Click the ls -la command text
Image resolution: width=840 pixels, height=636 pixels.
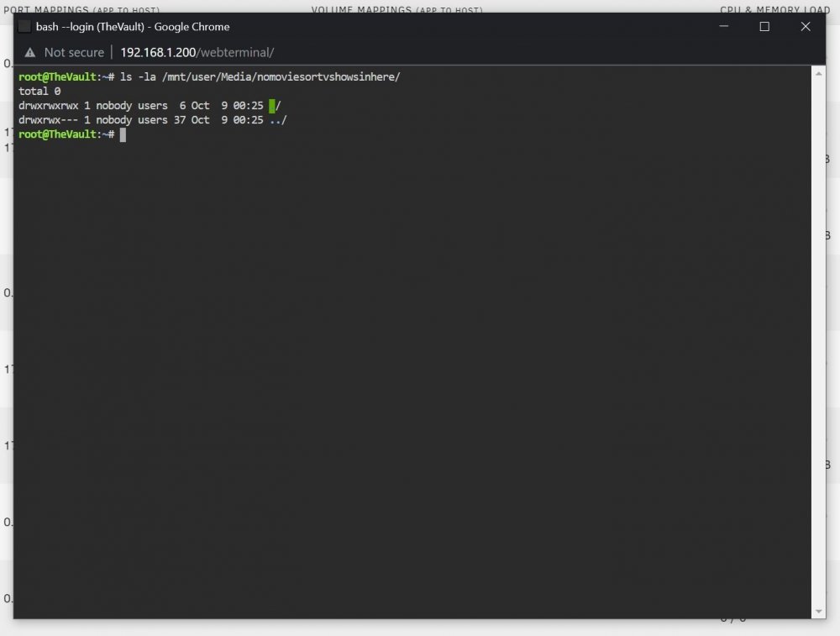pos(260,76)
